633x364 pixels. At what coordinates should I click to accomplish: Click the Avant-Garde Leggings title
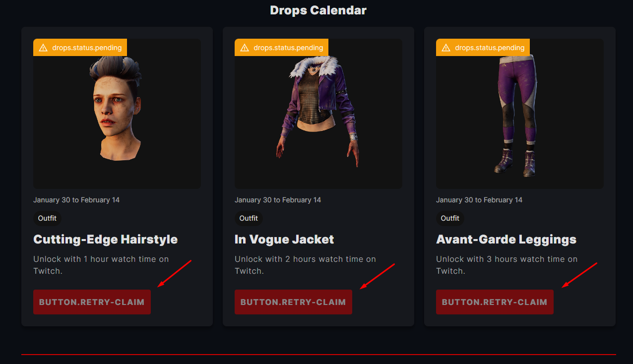[506, 240]
